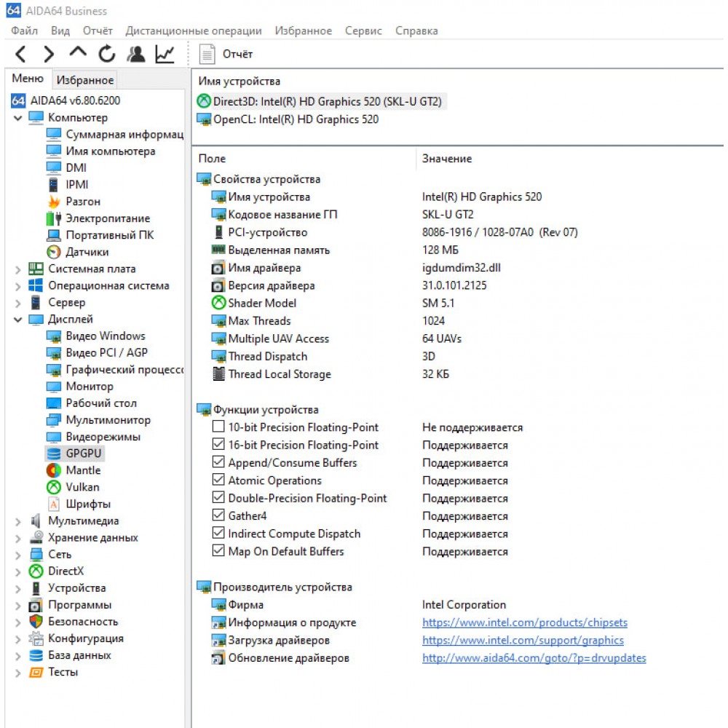Image resolution: width=728 pixels, height=728 pixels.
Task: Collapse the Дисплей tree node
Action: 18,320
